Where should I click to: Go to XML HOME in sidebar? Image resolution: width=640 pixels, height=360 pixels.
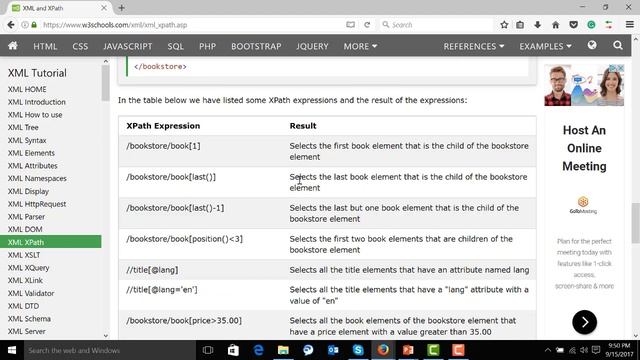(27, 89)
